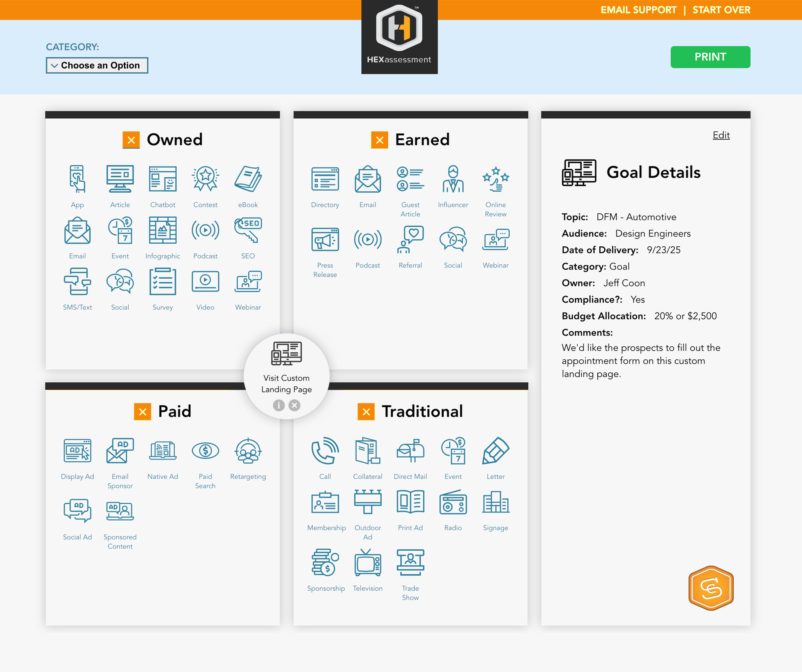Click the START OVER link
The height and width of the screenshot is (672, 802).
(x=721, y=10)
